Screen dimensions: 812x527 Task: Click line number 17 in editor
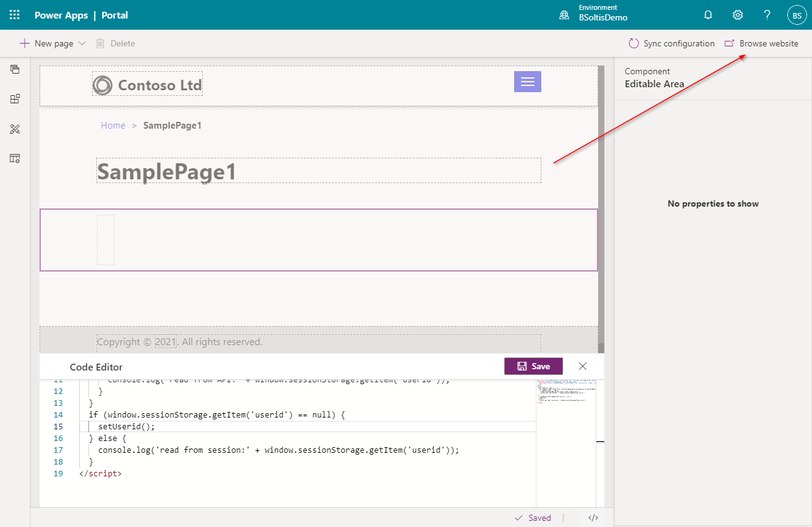(x=58, y=450)
